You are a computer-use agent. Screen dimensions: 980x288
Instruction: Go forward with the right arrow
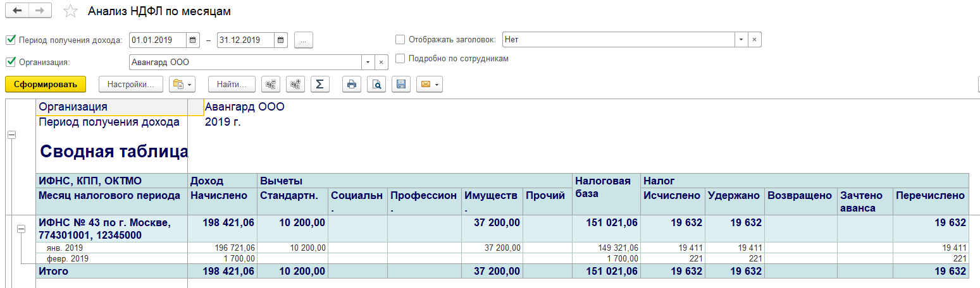(40, 11)
